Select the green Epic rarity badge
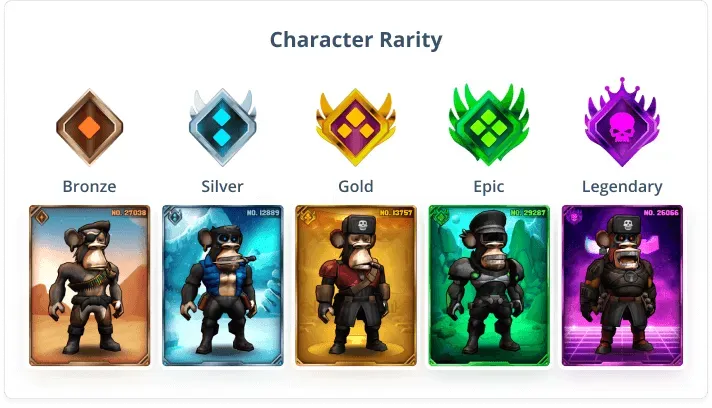 [489, 124]
